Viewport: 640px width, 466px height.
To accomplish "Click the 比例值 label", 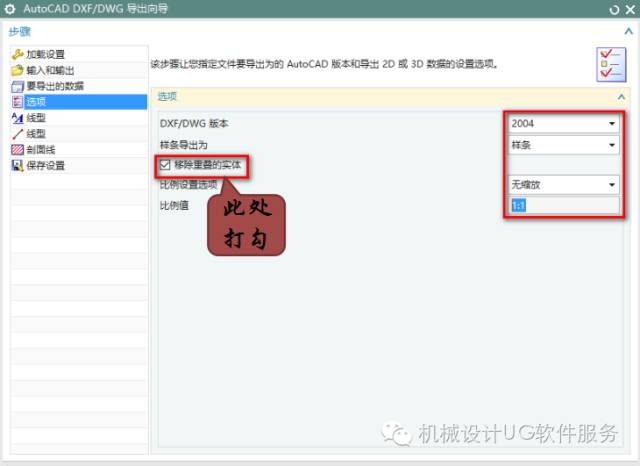I will point(174,205).
